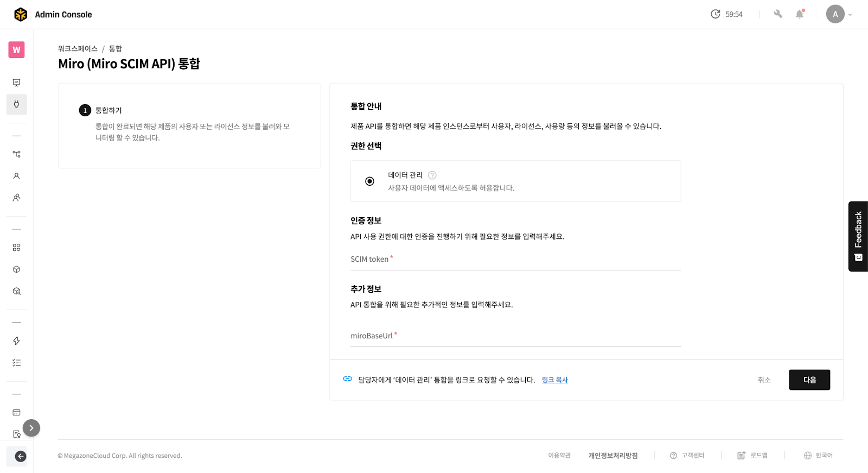Open 이용약관 footer link
The width and height of the screenshot is (868, 473).
559,456
